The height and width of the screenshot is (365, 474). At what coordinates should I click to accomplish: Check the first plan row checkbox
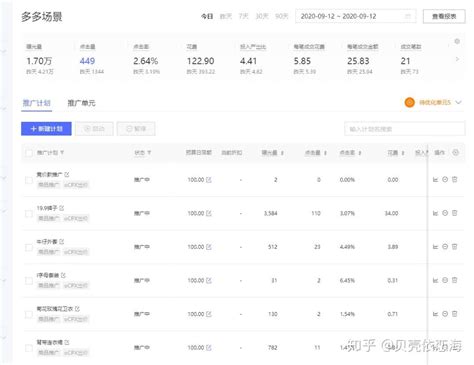coord(29,180)
